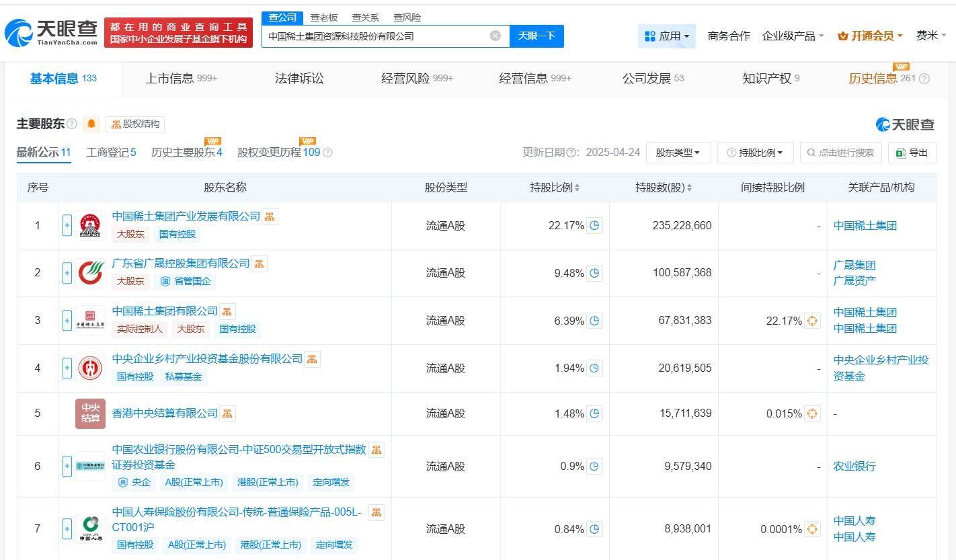956x560 pixels.
Task: Click the 天眼一下 search button
Action: coord(536,36)
